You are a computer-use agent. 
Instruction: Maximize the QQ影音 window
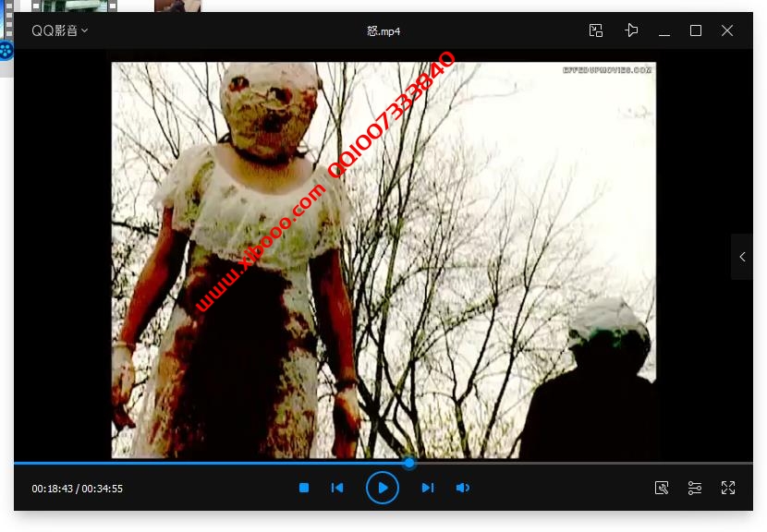[696, 30]
